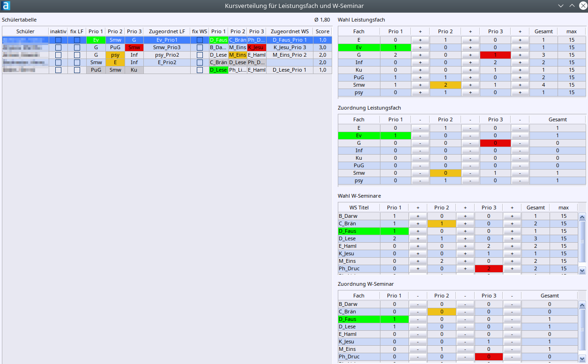Click Prio 2 minus button for E in Zuordnung Leistungsfach

click(470, 128)
